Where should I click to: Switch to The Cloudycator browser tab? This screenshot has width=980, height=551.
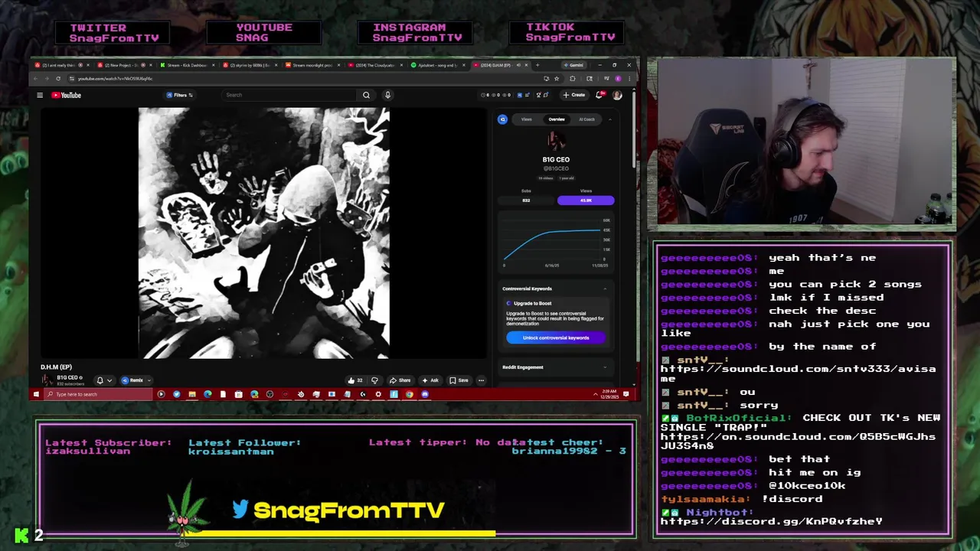pos(374,65)
